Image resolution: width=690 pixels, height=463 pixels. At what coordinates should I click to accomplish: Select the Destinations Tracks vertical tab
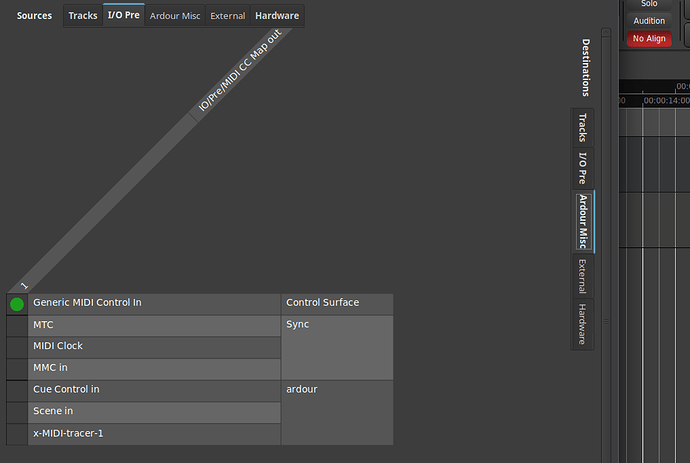[x=582, y=128]
